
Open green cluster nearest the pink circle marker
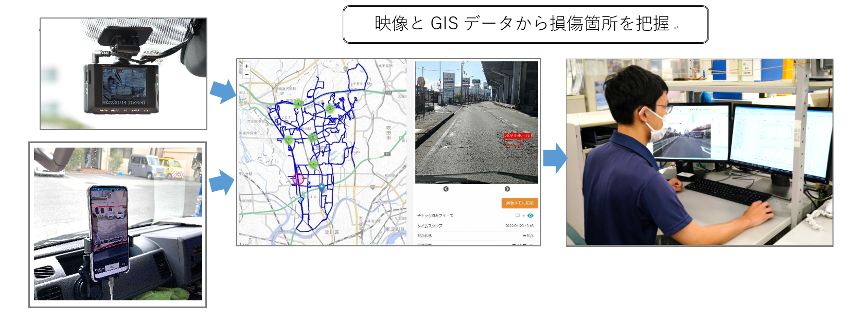point(313,165)
